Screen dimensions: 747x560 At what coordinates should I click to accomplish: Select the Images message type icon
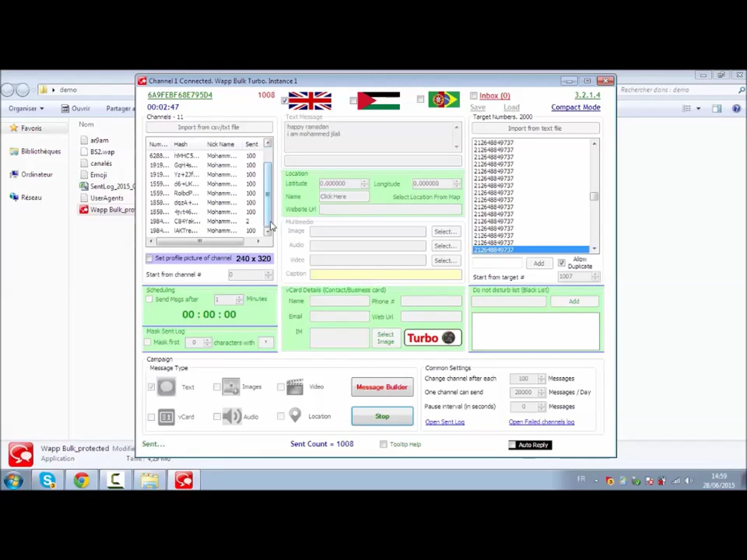[x=231, y=387]
